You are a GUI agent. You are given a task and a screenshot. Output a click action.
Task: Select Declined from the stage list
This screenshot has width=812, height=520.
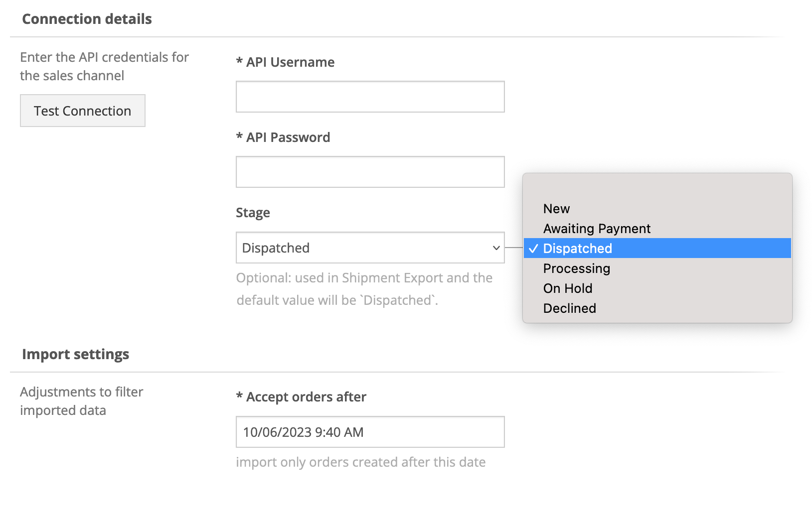(x=569, y=308)
